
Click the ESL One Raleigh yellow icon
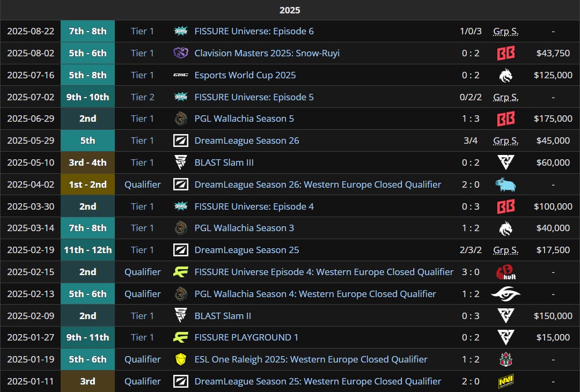tap(180, 359)
